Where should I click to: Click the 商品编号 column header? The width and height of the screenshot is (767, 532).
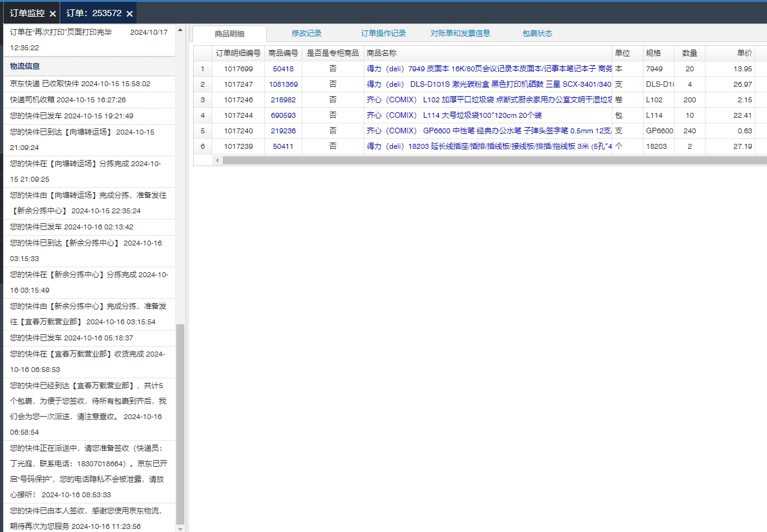[283, 53]
